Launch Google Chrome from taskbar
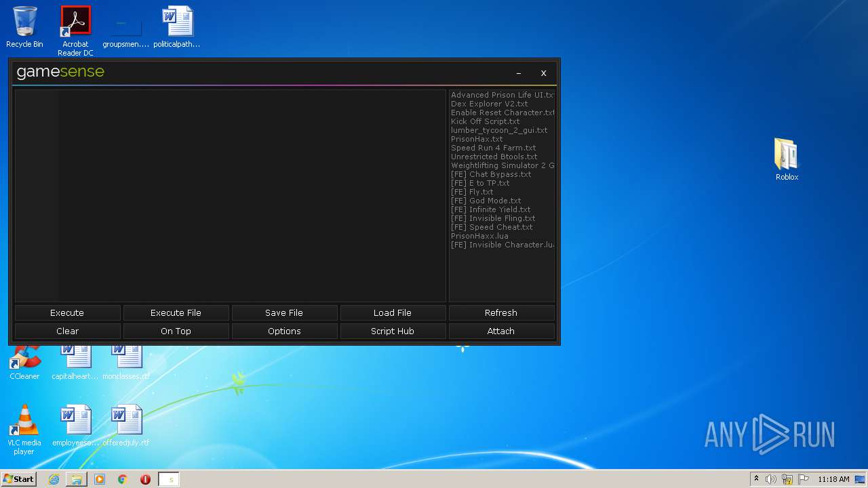Screen dimensions: 868x488 pos(123,479)
